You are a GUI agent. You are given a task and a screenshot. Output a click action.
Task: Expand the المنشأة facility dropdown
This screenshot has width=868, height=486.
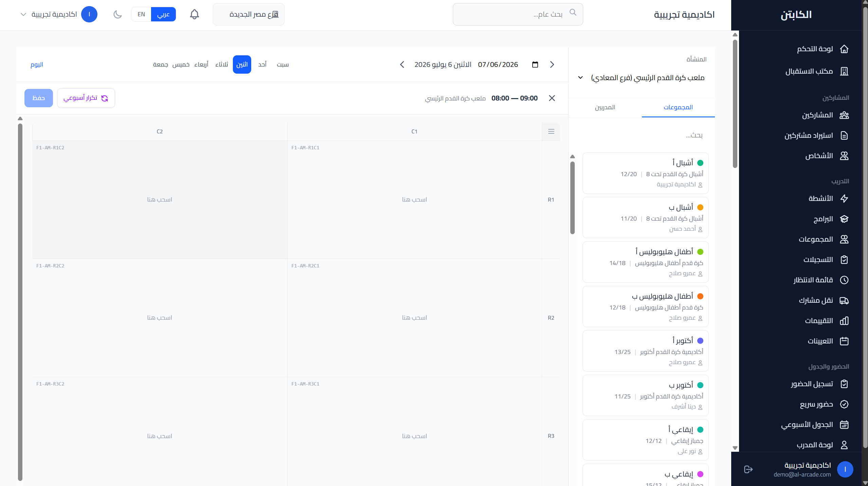tap(642, 78)
